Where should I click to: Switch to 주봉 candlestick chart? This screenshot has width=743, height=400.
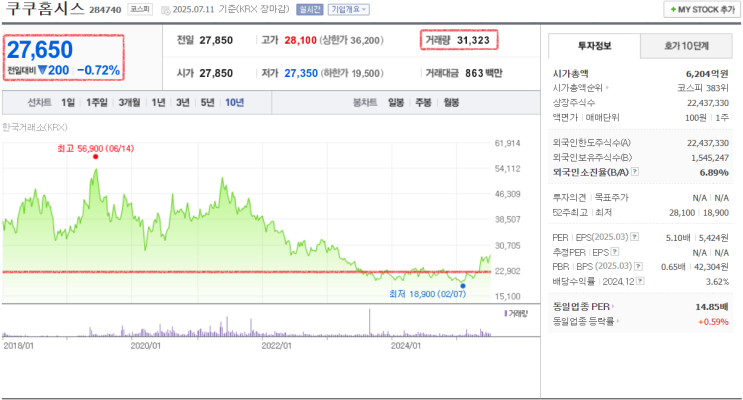tap(423, 102)
